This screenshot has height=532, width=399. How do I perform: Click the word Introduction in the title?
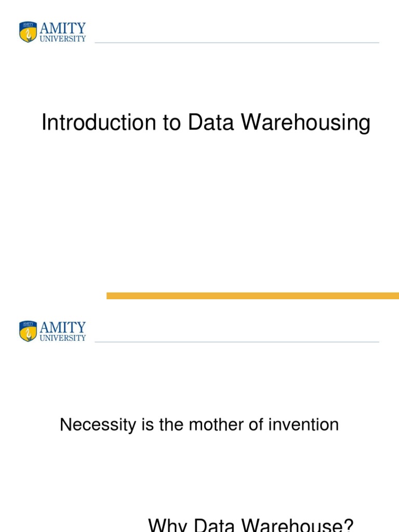(99, 122)
